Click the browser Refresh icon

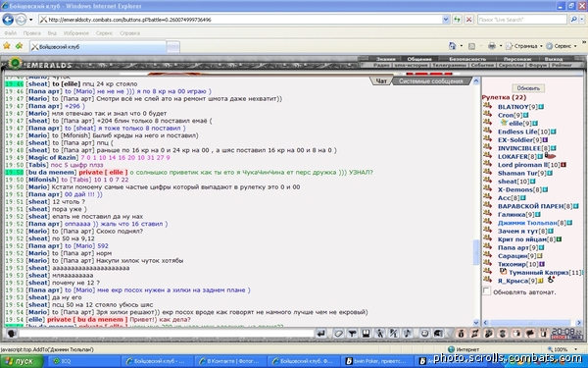pos(457,20)
